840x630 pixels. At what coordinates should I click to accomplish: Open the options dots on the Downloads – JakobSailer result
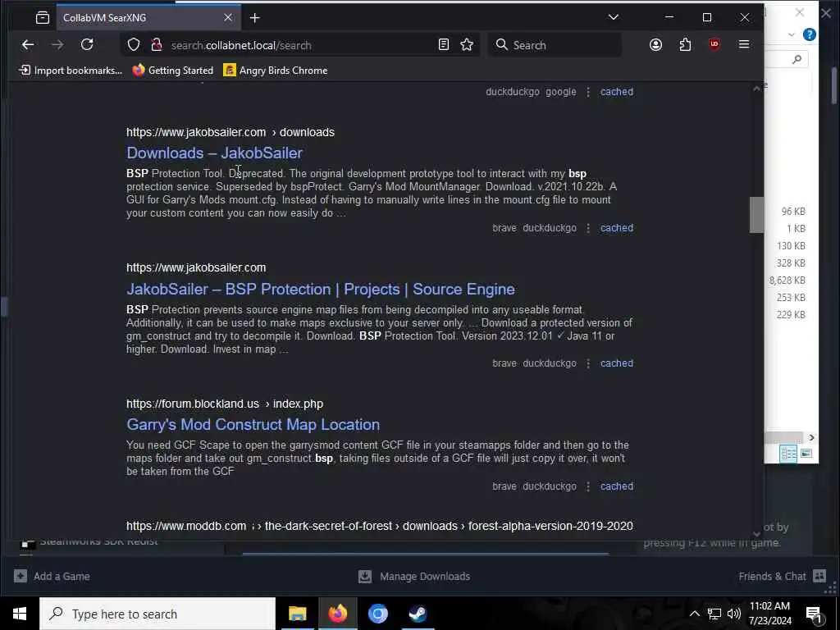coord(588,228)
